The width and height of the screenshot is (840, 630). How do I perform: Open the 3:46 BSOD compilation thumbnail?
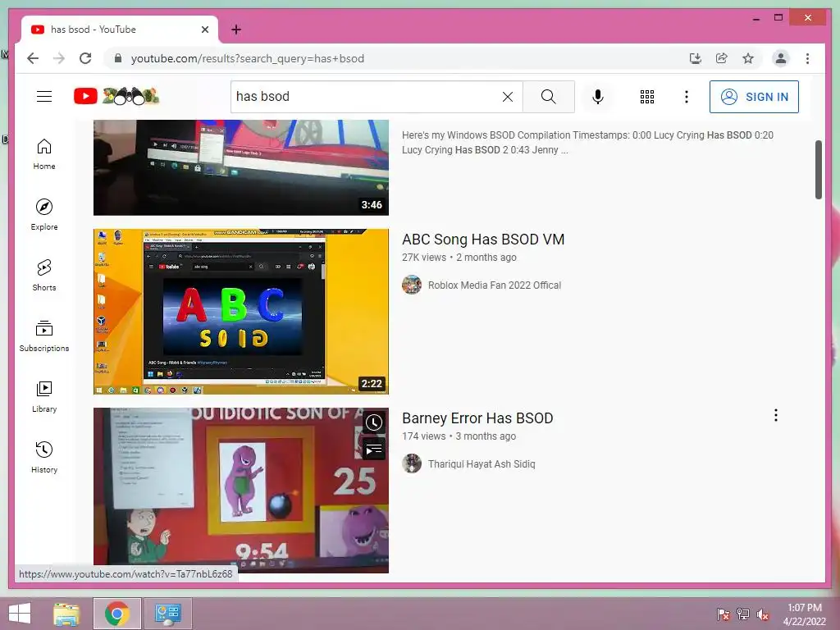(241, 167)
